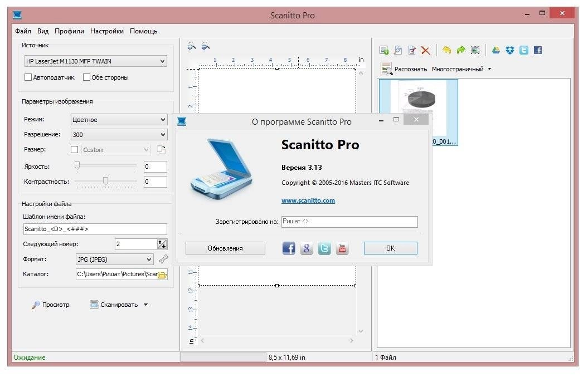Click the 8,5 x 11,69 in status text
588x377 pixels.
click(x=287, y=358)
